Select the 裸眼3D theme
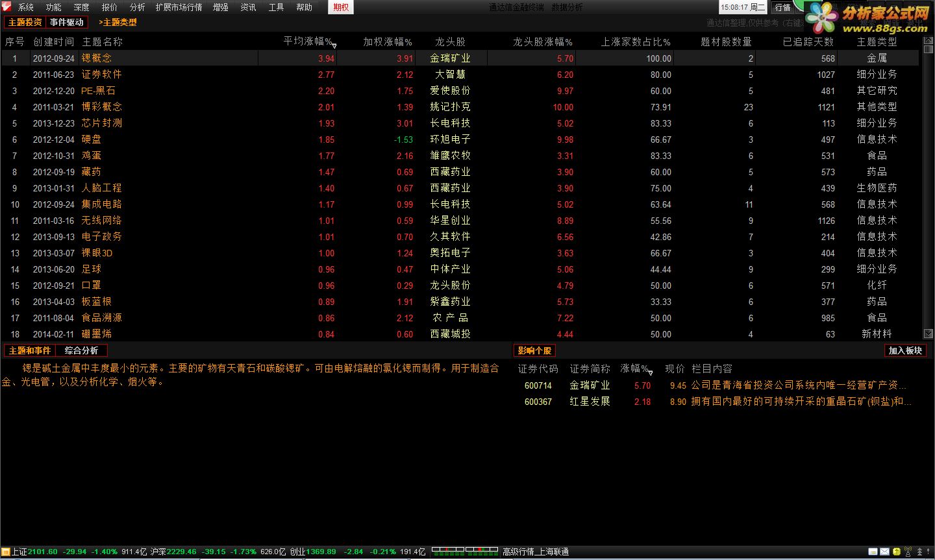Image resolution: width=935 pixels, height=560 pixels. point(97,253)
